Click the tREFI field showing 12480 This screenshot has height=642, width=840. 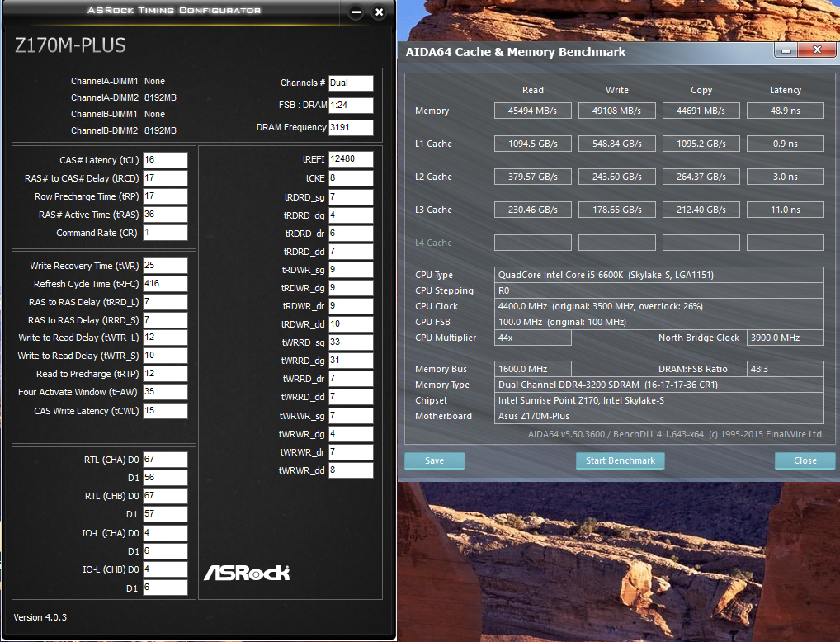point(351,159)
